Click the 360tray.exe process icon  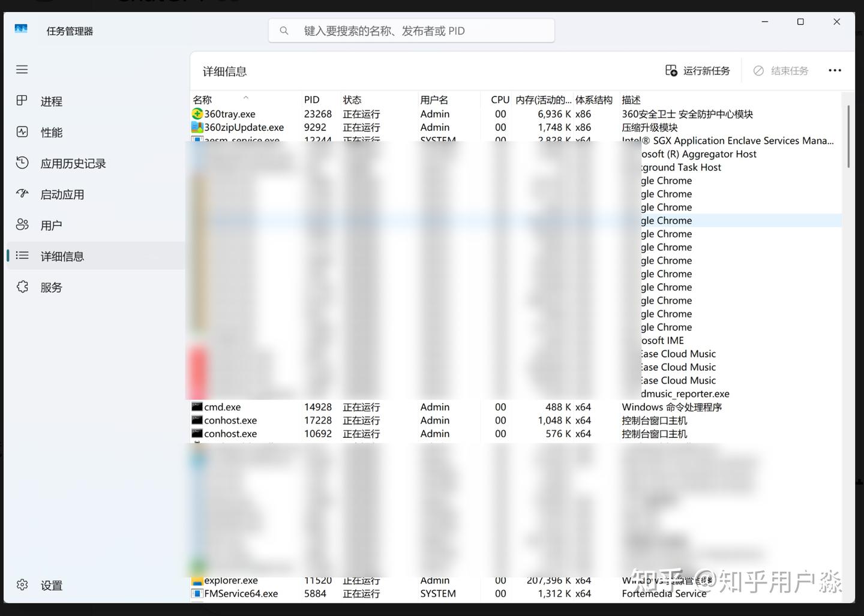coord(197,113)
